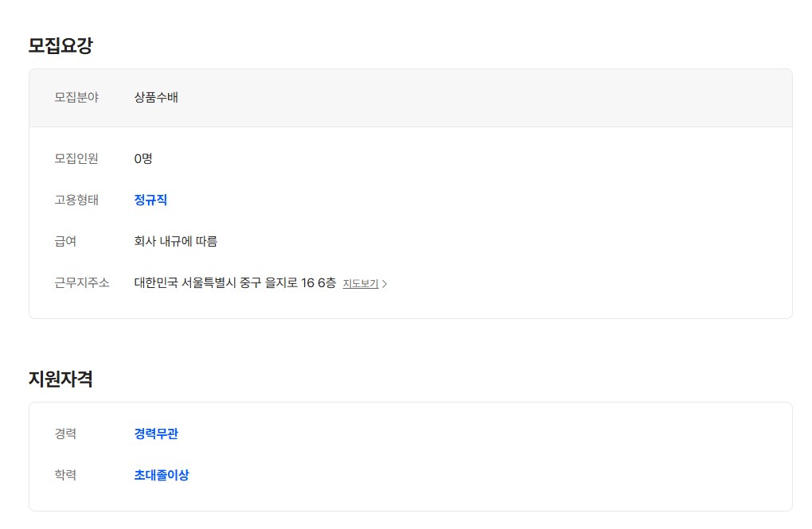Click the 초대졸이상 education link
812x529 pixels.
(x=162, y=475)
